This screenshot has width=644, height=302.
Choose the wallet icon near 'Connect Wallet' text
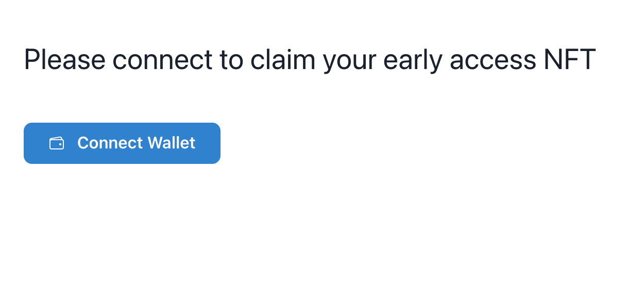(x=57, y=143)
